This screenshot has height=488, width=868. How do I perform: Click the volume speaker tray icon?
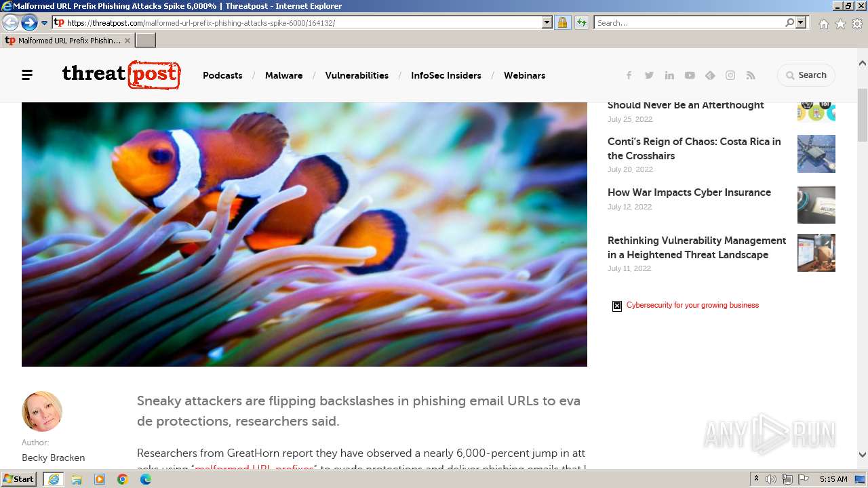pos(771,479)
